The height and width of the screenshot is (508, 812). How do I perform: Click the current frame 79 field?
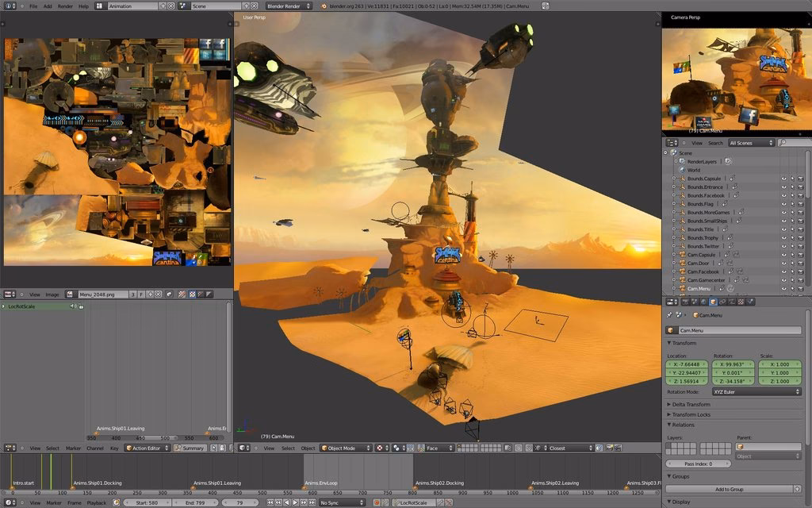click(239, 502)
